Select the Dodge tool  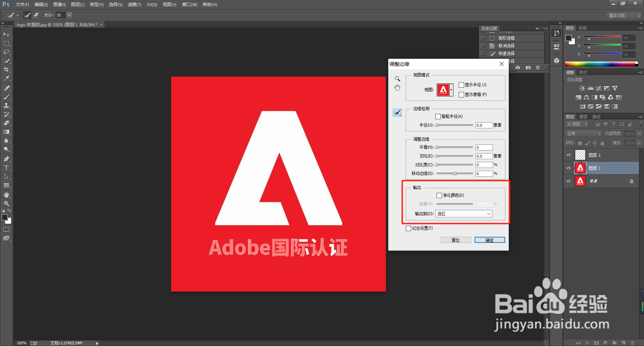coord(6,149)
